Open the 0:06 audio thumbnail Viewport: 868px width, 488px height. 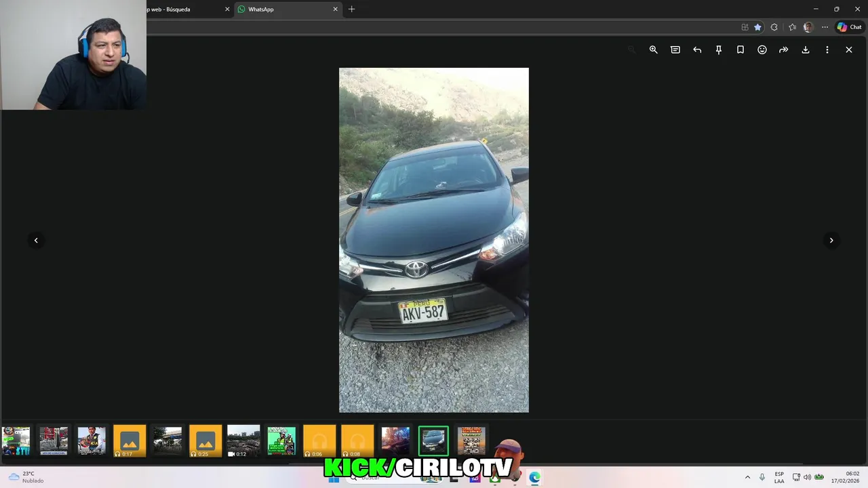319,441
